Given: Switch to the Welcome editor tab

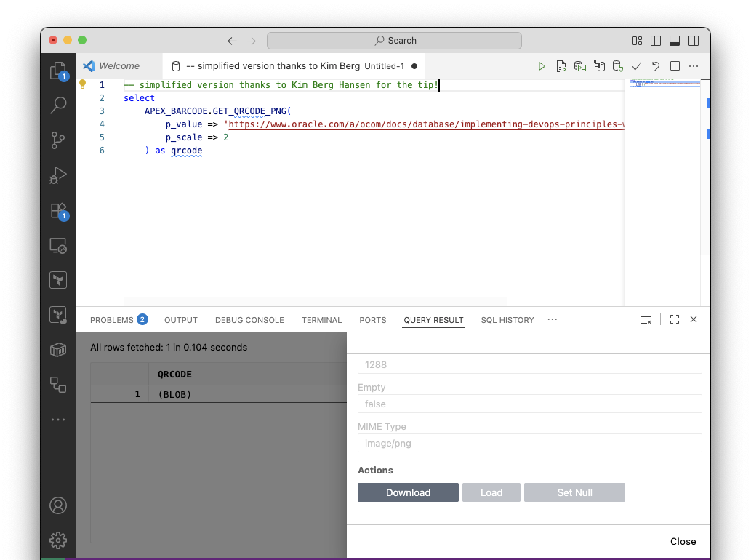Looking at the screenshot, I should pos(119,66).
